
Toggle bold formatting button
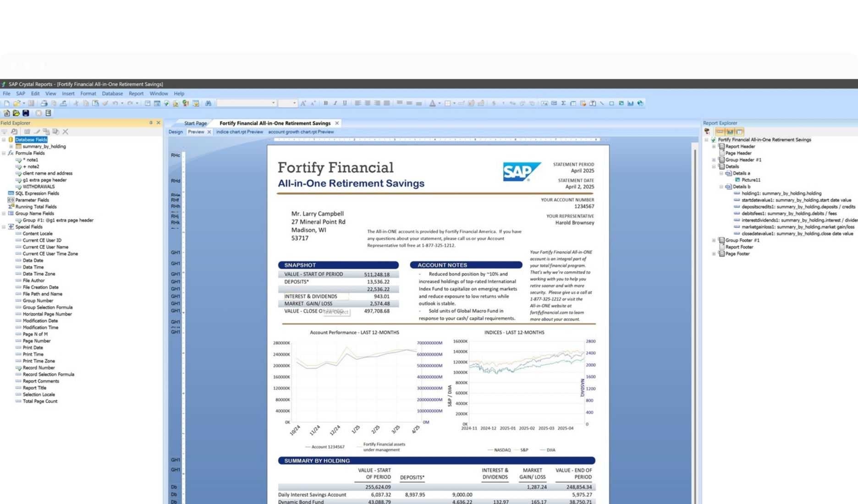click(325, 104)
